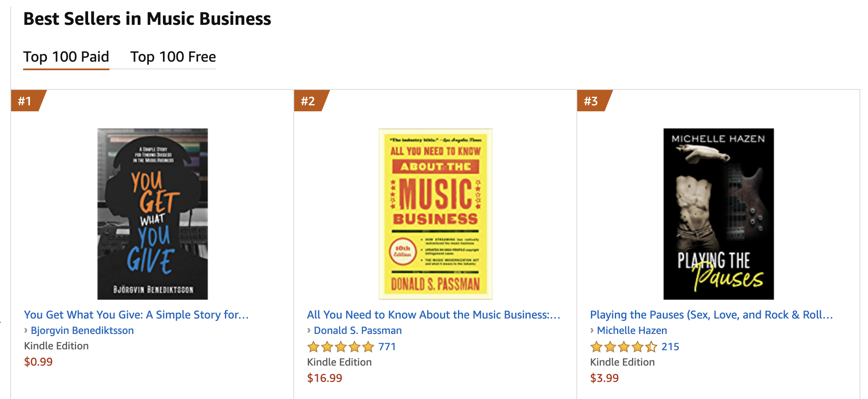Visit author Donald S. Passman's page

tap(357, 331)
